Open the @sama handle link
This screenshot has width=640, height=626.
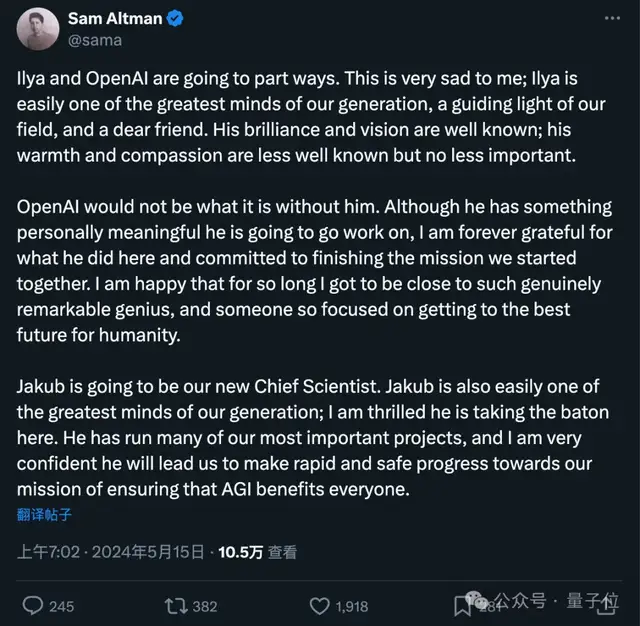point(95,40)
